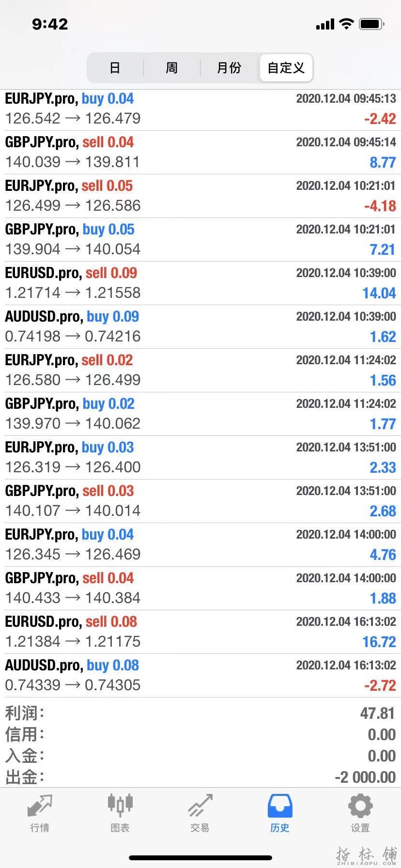Open the 交易 trade icon
Screen dimensions: 401x868
coord(200,805)
